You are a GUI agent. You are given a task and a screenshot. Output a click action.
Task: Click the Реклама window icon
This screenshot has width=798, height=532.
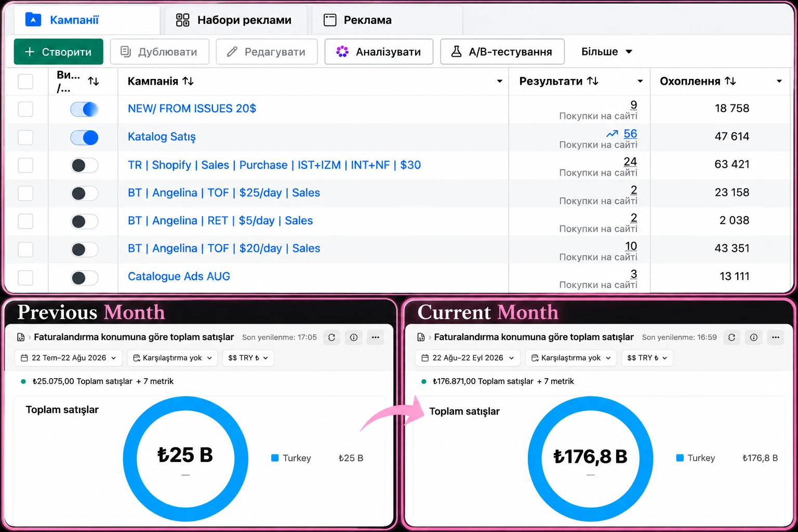[330, 20]
